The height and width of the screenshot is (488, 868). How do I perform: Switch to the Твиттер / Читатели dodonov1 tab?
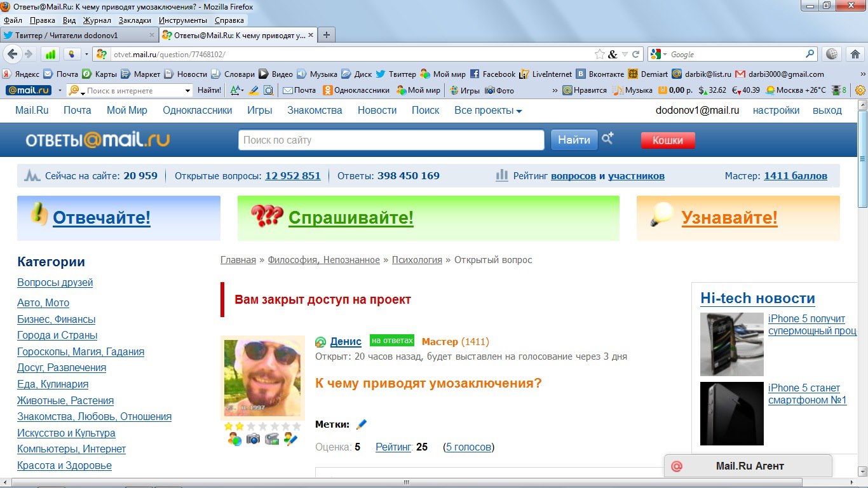[79, 35]
